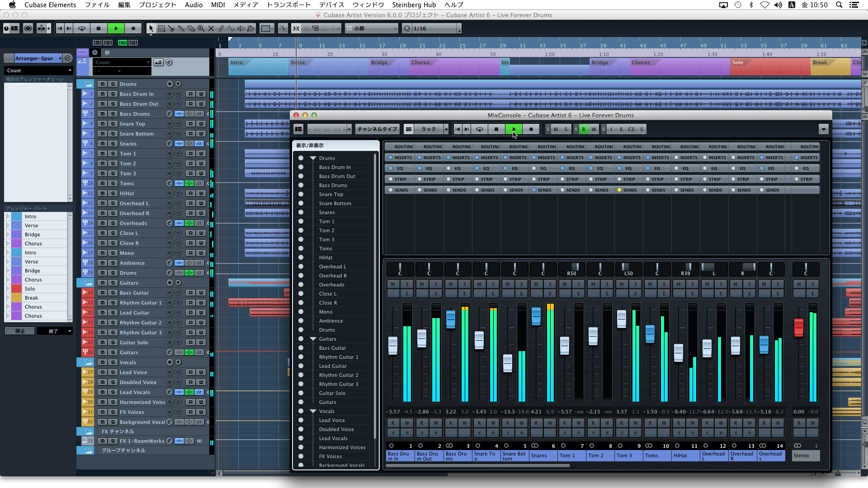Select the Line curve tool
The width and height of the screenshot is (868, 488).
231,28
